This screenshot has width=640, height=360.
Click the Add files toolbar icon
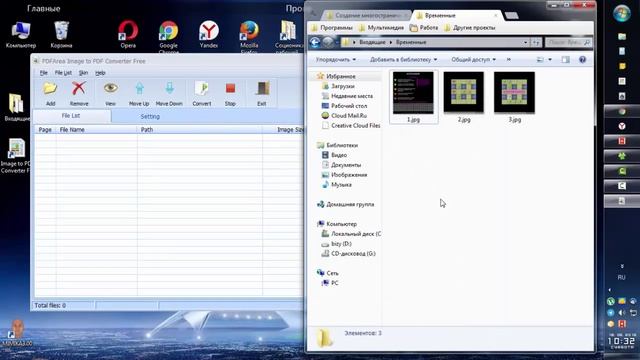[x=50, y=89]
